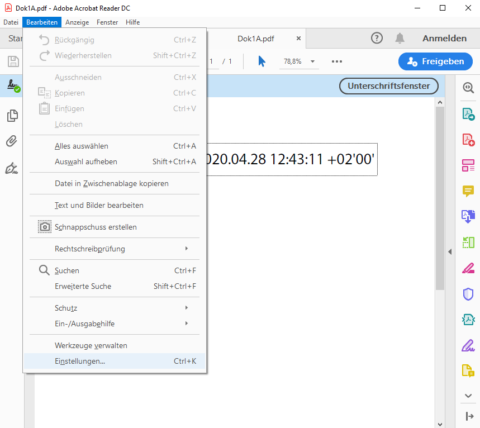Open the Combine Files tool icon
This screenshot has height=428, width=480.
coord(468,216)
